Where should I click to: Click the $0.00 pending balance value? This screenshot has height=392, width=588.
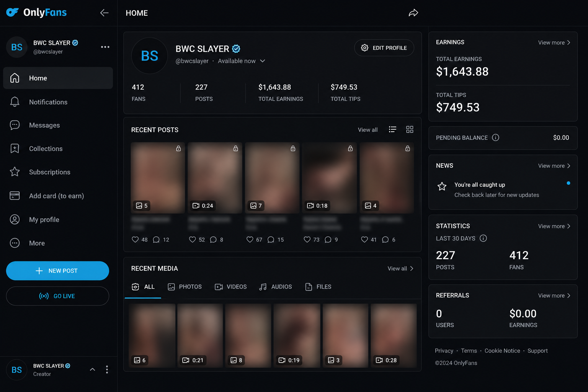561,137
